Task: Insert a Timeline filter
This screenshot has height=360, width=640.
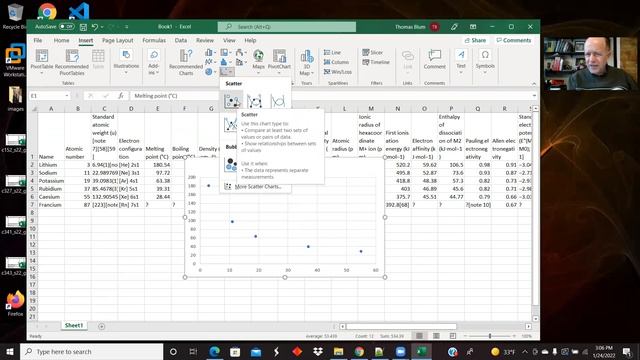Action: (376, 62)
